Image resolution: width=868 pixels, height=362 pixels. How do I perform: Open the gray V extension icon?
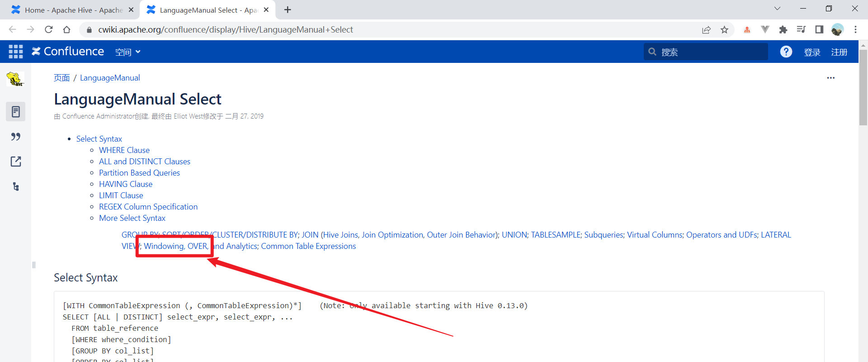pyautogui.click(x=765, y=29)
